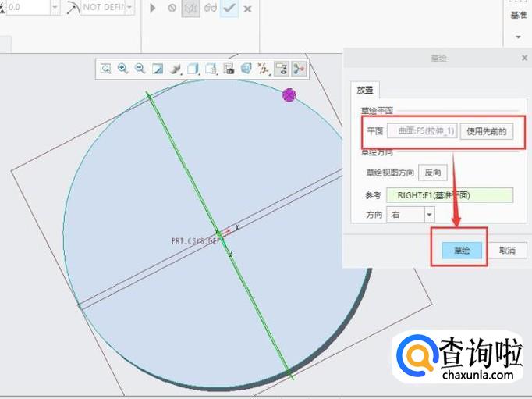Click the view manager camera icon
The width and height of the screenshot is (532, 399).
(229, 69)
